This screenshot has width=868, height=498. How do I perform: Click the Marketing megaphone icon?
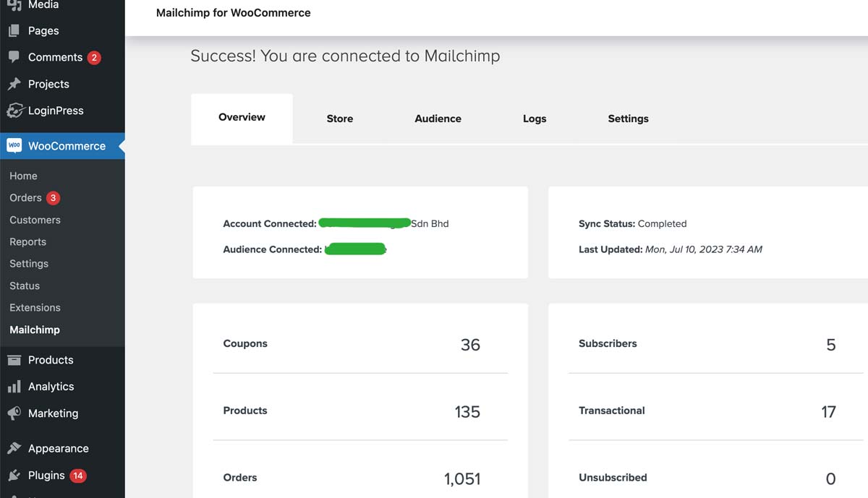point(14,413)
